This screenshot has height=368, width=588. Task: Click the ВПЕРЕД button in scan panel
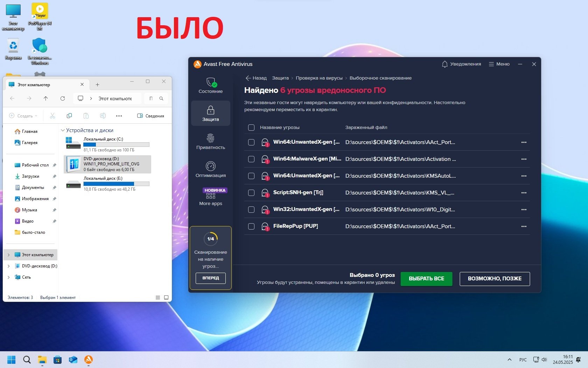211,278
